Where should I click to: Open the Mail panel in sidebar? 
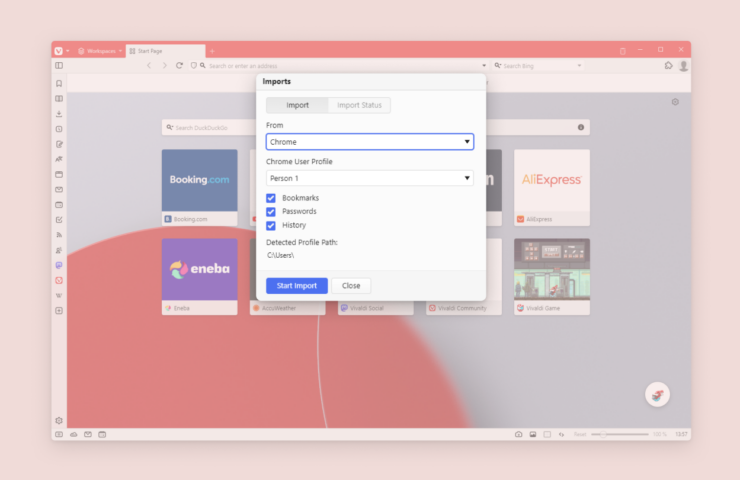coord(59,189)
